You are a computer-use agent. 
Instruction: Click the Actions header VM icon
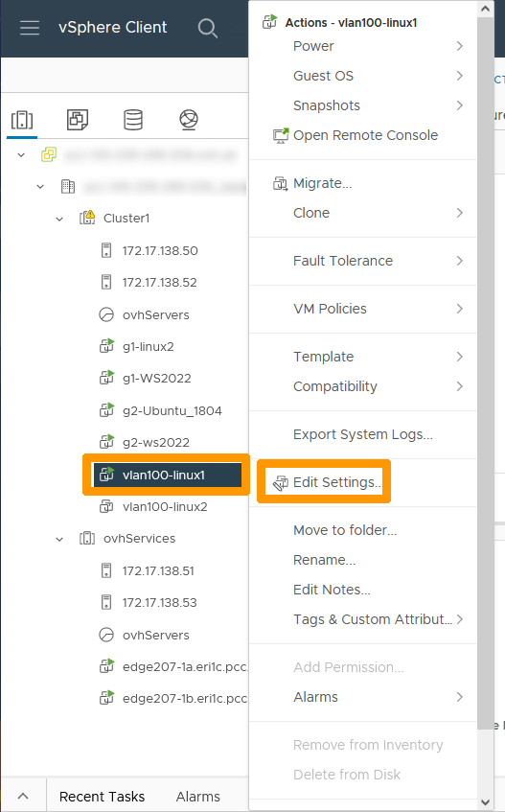[269, 22]
